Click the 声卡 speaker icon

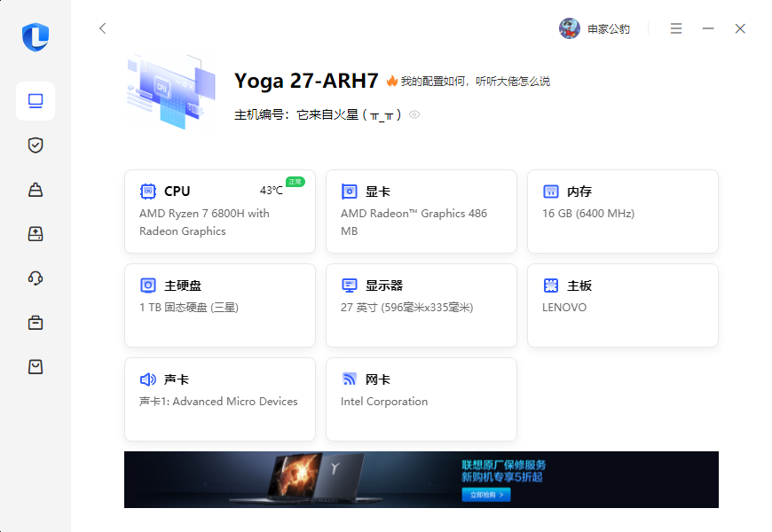coord(148,379)
